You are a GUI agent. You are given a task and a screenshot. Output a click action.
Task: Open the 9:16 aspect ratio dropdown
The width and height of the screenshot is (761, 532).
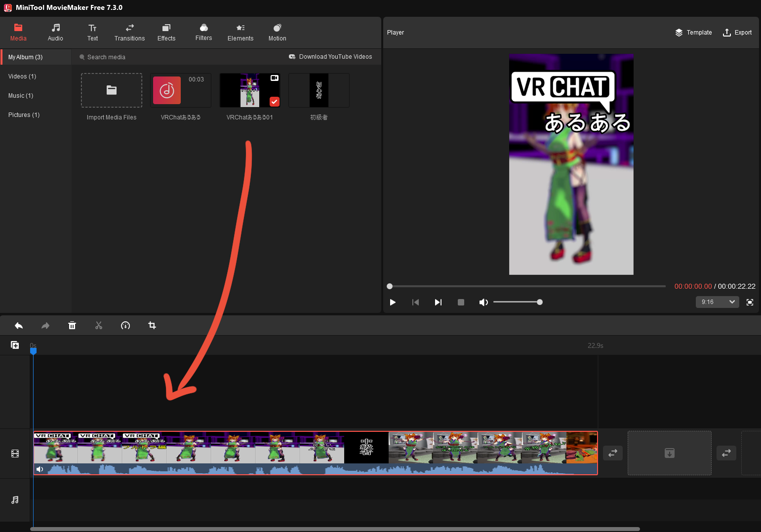(x=718, y=302)
